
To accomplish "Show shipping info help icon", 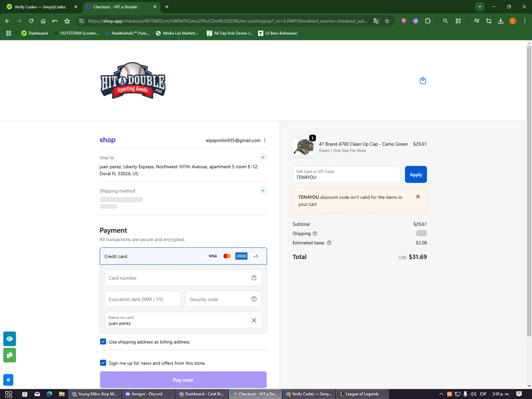I will (315, 233).
